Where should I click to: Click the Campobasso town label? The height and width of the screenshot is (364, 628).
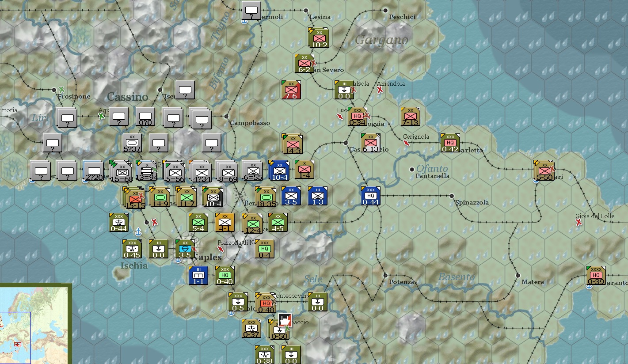250,123
